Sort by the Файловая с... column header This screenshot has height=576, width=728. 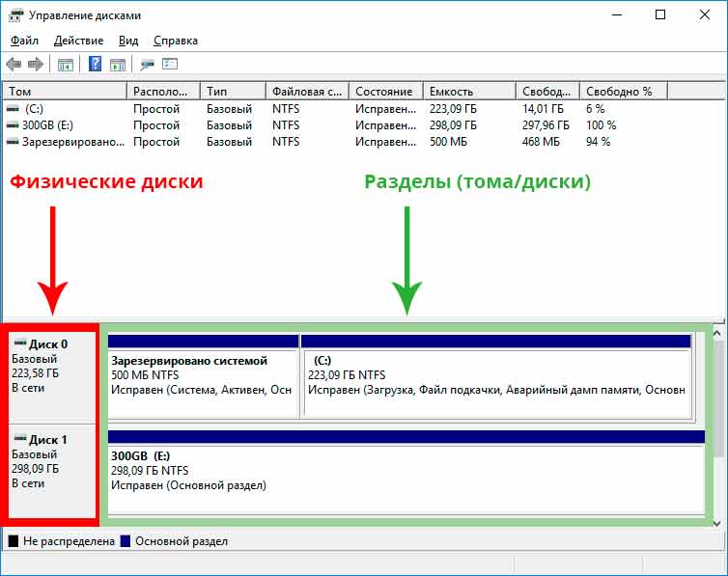point(308,92)
